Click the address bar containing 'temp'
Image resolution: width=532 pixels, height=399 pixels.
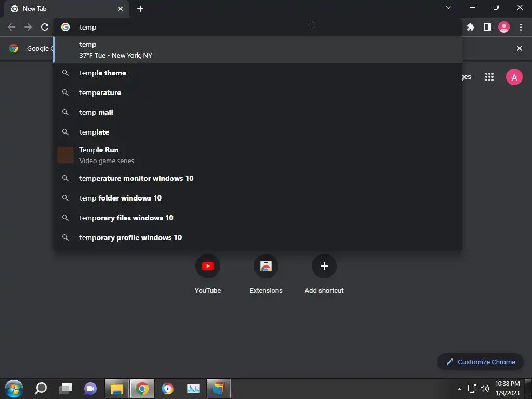point(258,27)
